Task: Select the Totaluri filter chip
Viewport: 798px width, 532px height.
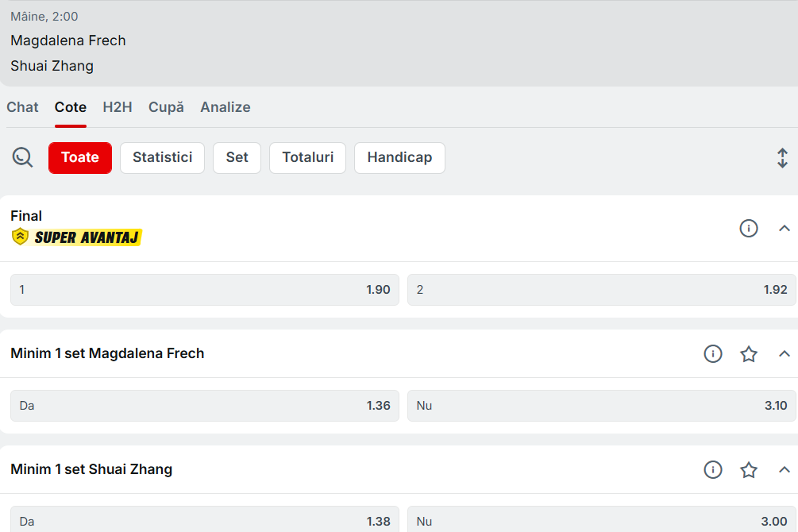Action: (x=307, y=157)
